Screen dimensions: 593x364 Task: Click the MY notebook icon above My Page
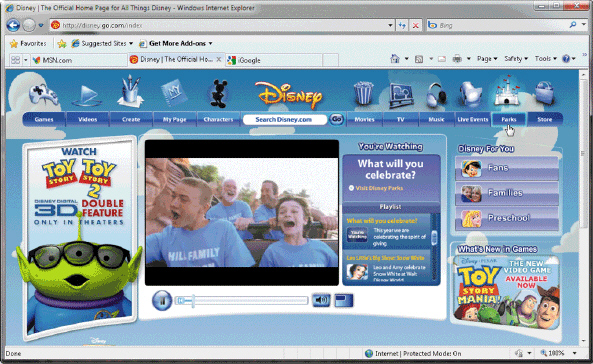174,93
